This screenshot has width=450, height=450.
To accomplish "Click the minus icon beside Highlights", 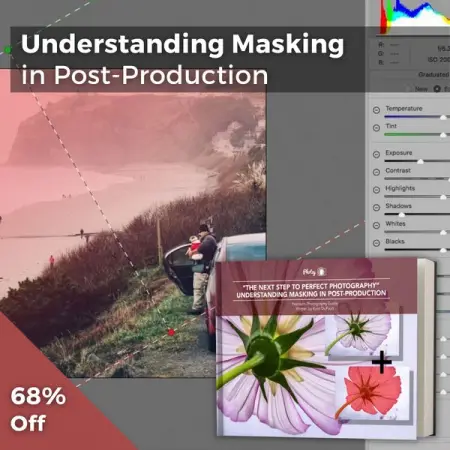I will click(376, 190).
